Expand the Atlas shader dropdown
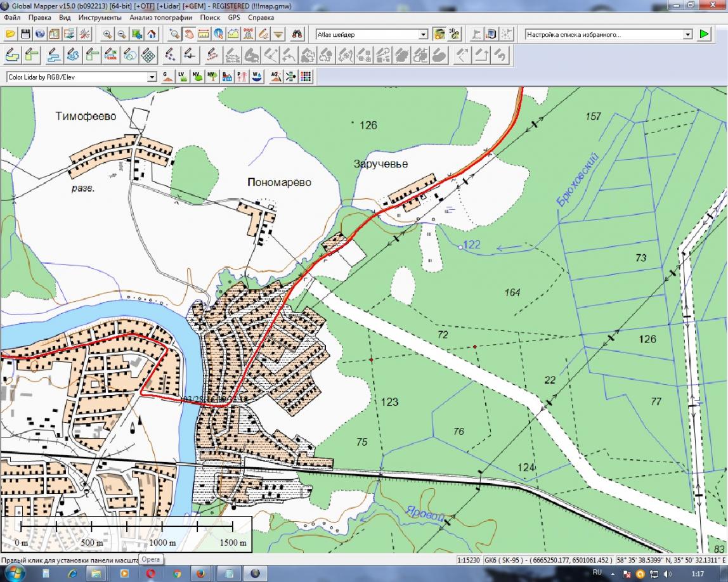 tap(424, 34)
